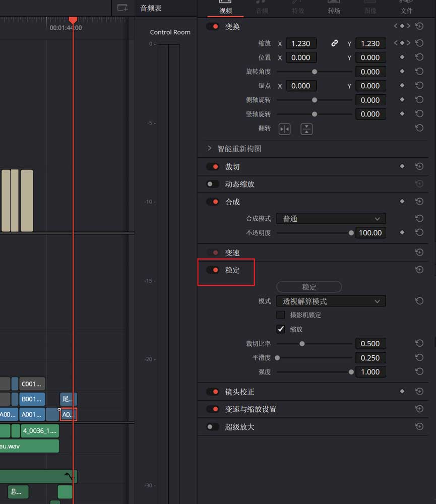Reset the 裁切比率 value
This screenshot has width=436, height=504.
pyautogui.click(x=419, y=343)
